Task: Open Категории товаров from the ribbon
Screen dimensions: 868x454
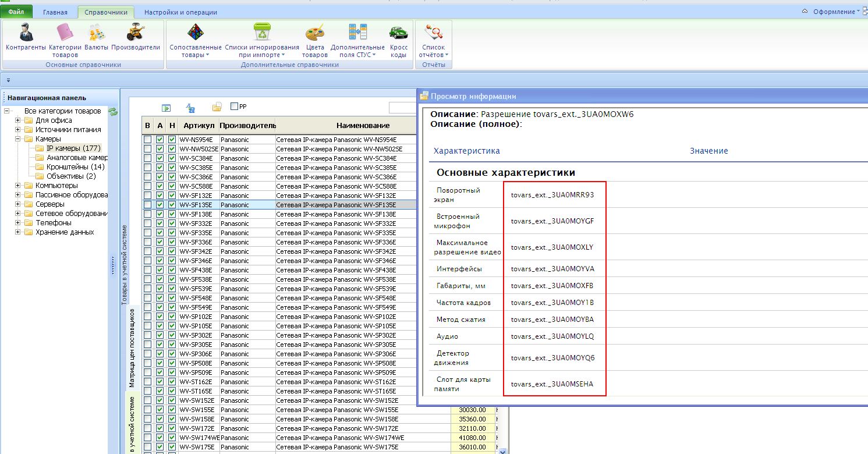Action: click(x=65, y=40)
